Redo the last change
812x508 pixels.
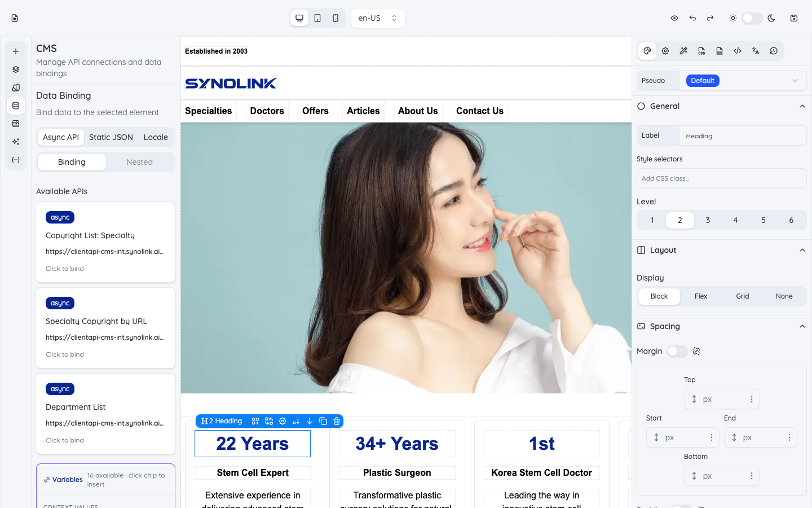pos(710,18)
